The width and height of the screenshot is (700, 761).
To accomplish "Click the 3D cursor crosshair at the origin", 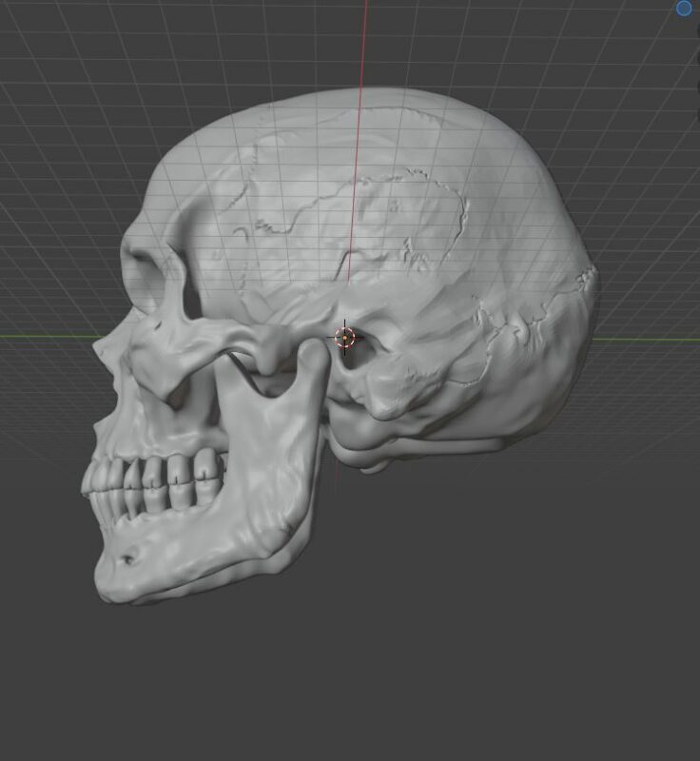I will point(345,338).
